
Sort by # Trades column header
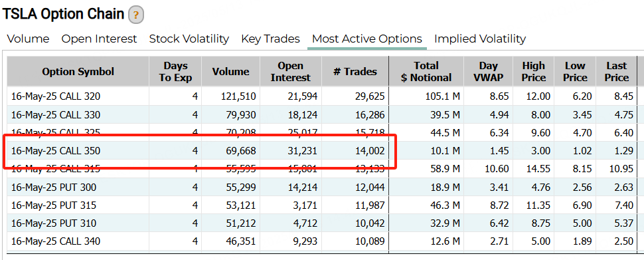[x=355, y=72]
